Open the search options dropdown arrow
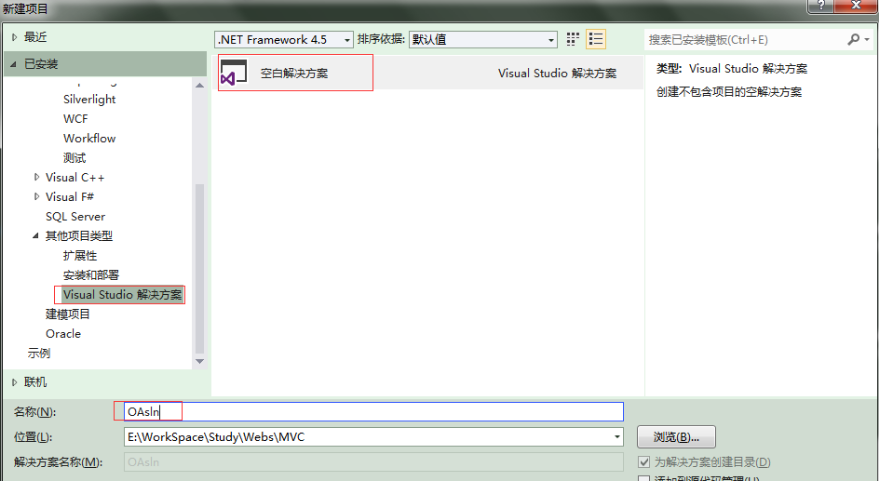The image size is (879, 481). [x=867, y=39]
